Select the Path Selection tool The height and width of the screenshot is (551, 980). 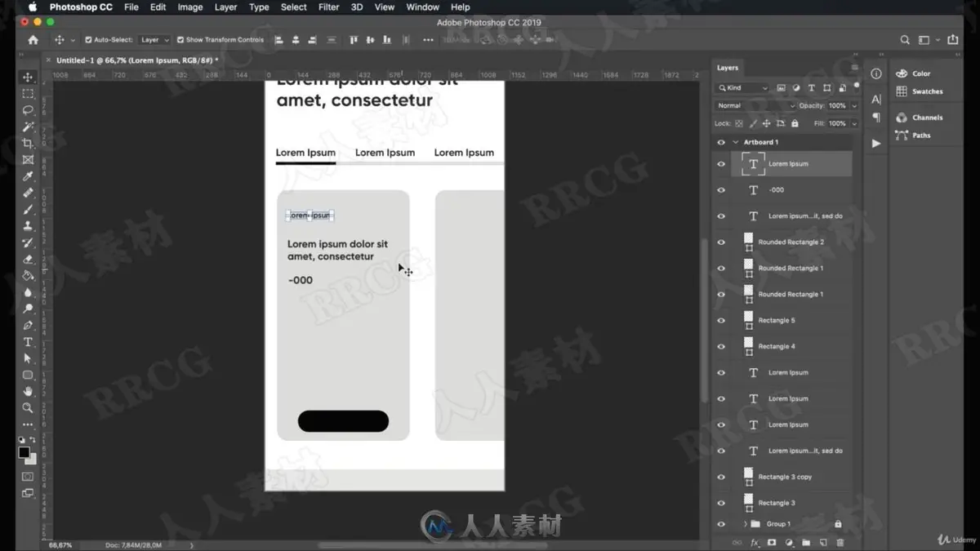click(x=28, y=358)
